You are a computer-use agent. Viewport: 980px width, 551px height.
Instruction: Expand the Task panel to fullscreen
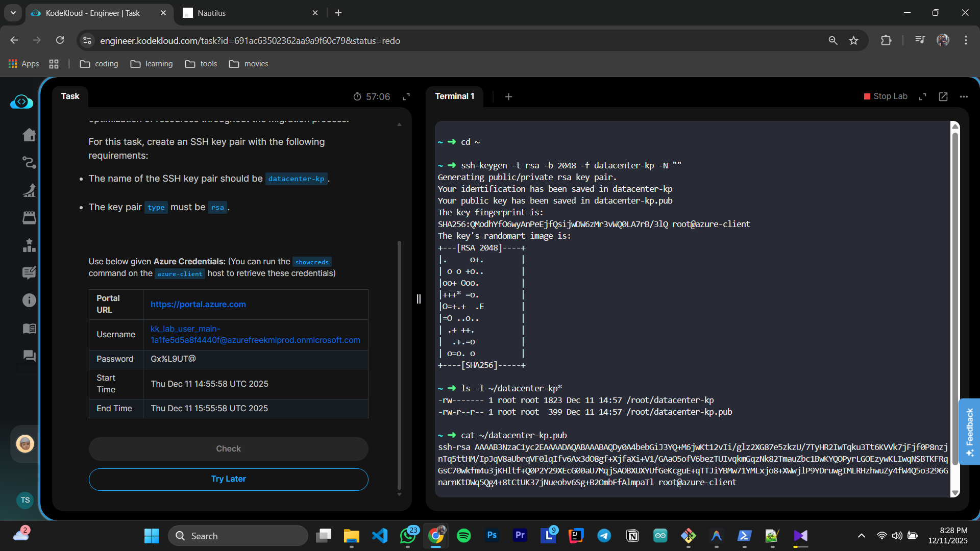coord(406,96)
